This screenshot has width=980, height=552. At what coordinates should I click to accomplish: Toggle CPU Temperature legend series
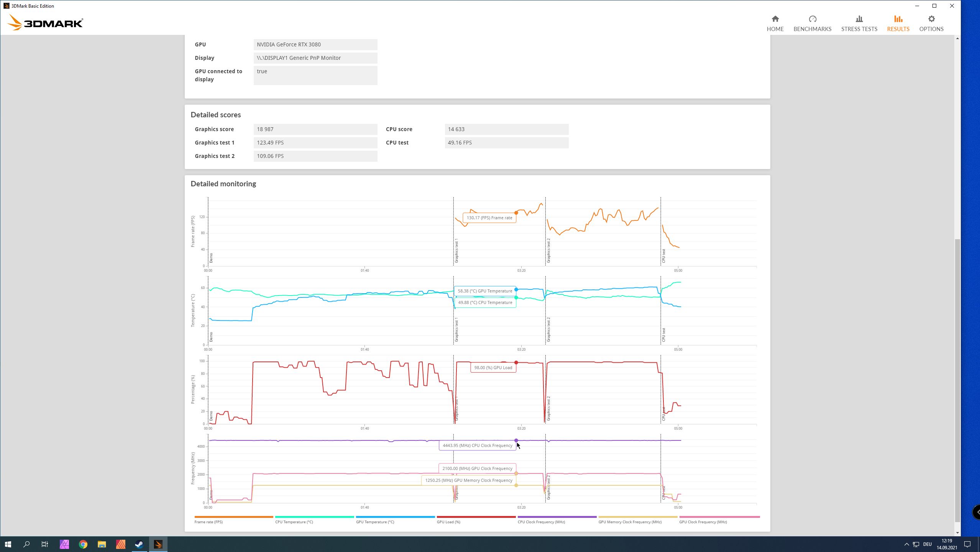click(294, 522)
